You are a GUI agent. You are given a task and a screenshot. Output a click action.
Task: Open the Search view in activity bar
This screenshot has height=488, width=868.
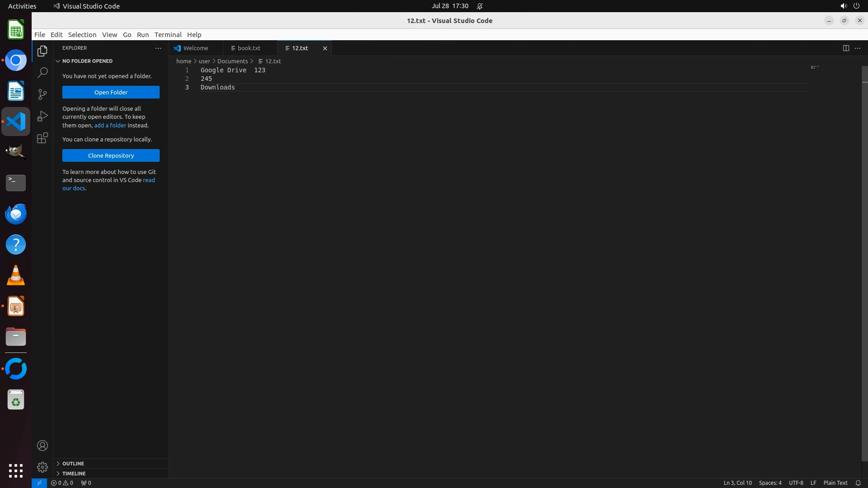click(42, 72)
